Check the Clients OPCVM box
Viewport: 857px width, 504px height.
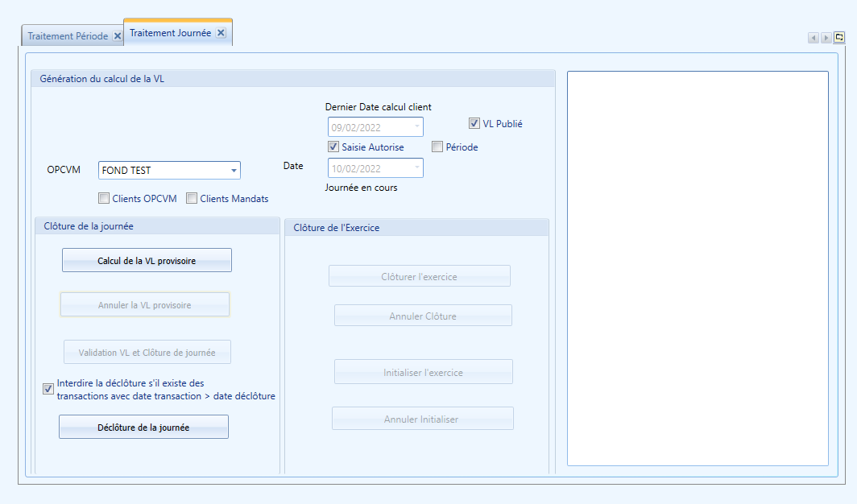(104, 198)
